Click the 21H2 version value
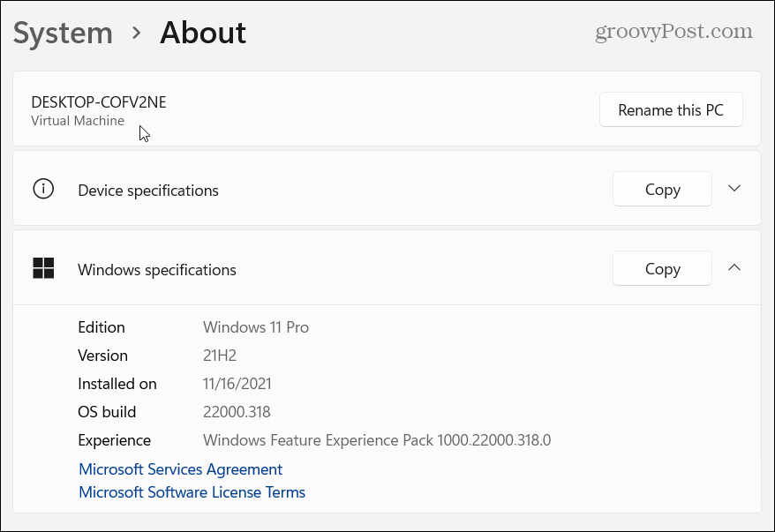Image resolution: width=775 pixels, height=532 pixels. pyautogui.click(x=222, y=356)
